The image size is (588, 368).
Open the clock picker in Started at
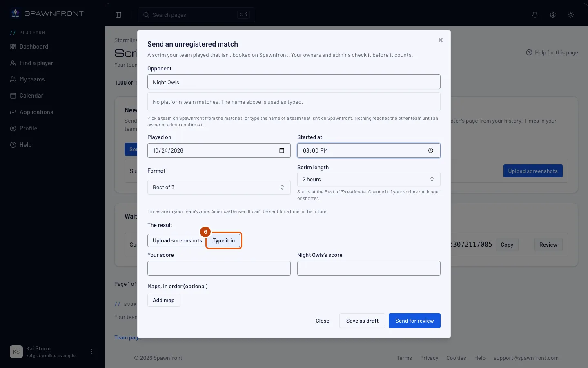pos(431,150)
